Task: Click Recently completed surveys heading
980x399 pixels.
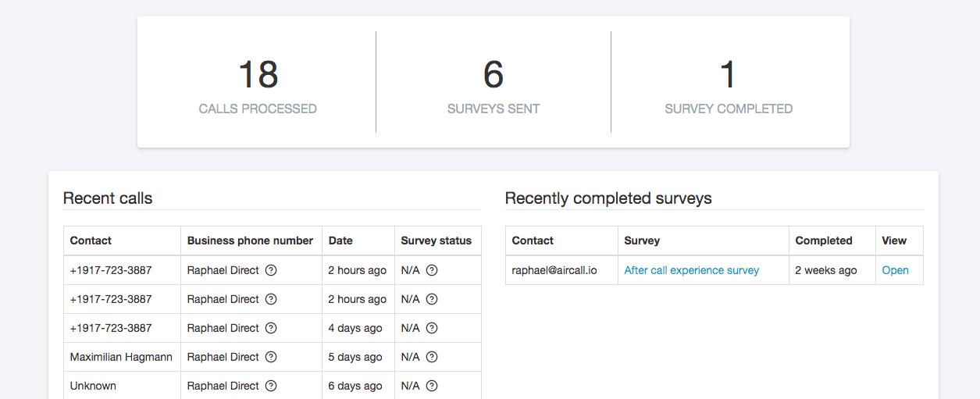Action: [608, 198]
